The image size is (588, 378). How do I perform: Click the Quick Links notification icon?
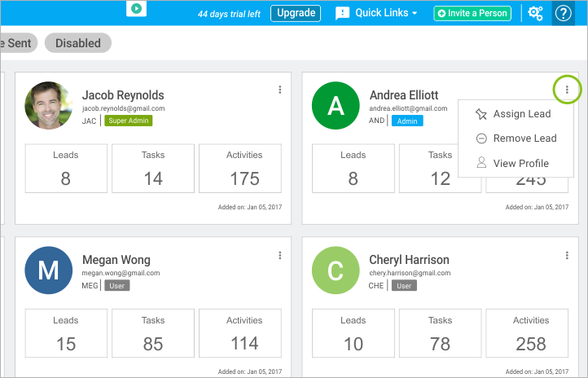coord(343,13)
